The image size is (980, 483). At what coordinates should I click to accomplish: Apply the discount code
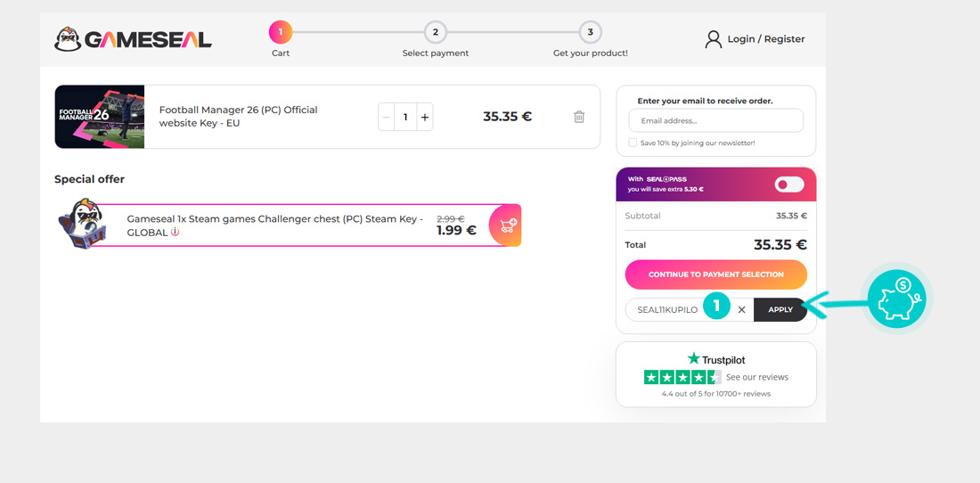(x=780, y=310)
